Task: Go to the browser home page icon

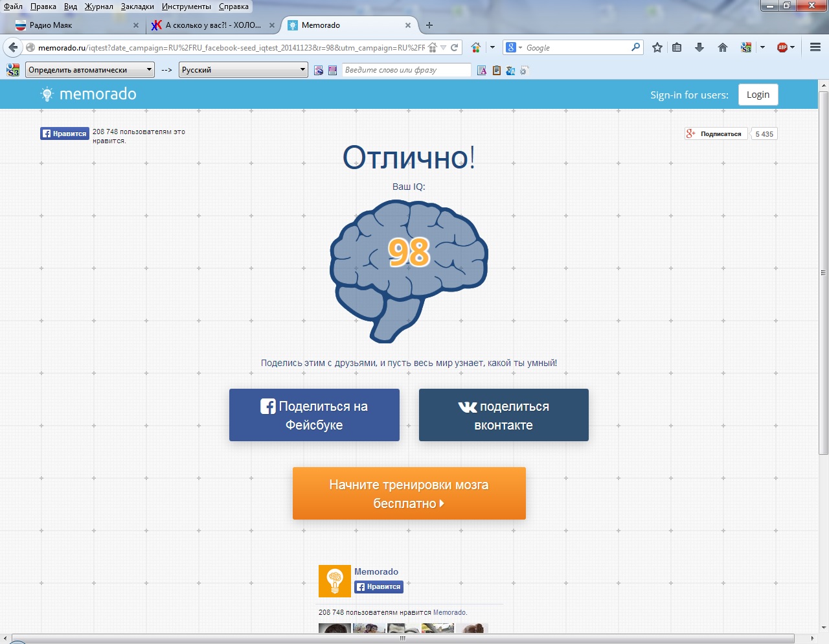Action: 723,47
